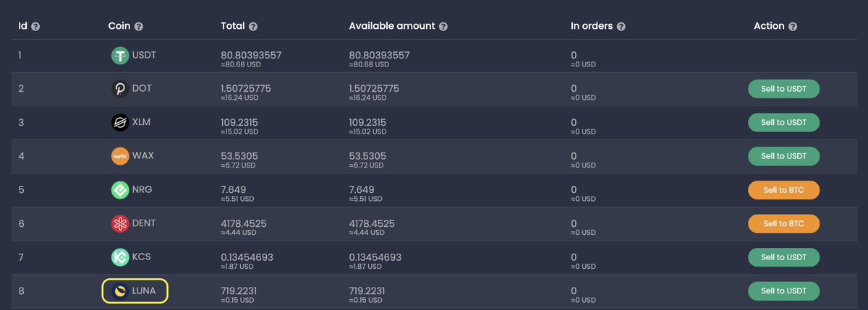
Task: Sell WAX to USDT
Action: [x=783, y=156]
